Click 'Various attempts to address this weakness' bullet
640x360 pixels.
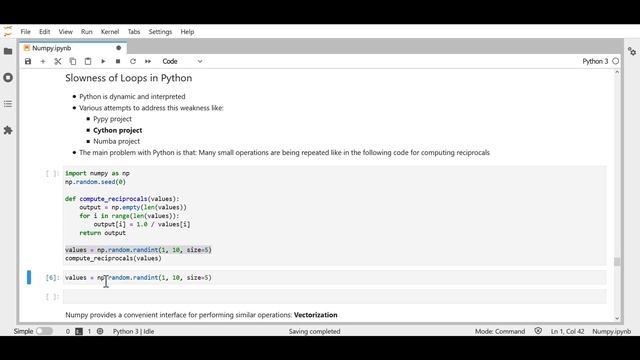[151, 108]
